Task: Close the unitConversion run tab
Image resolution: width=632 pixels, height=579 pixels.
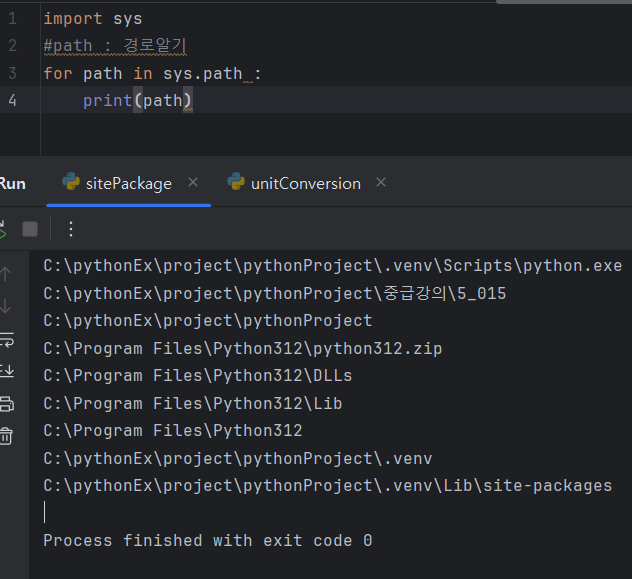Action: point(381,182)
